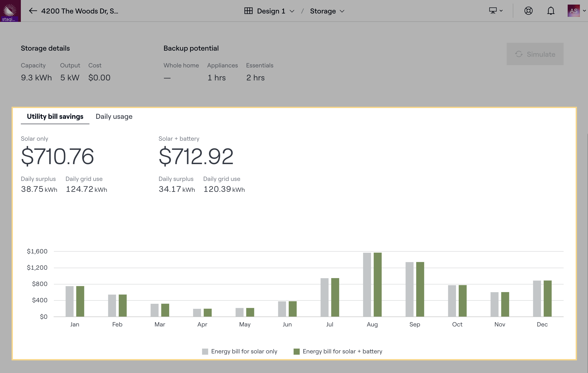Open notifications bell

tap(551, 11)
